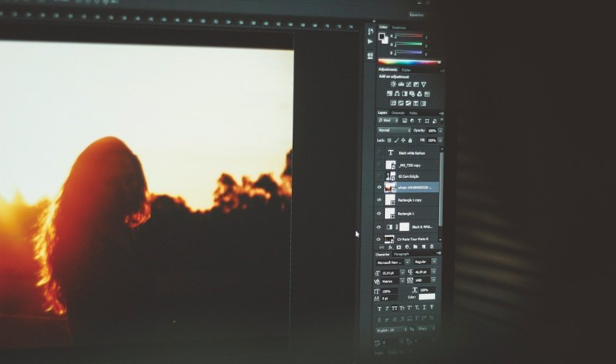Screen dimensions: 616x364
Task: Add a Selective Color adjustment
Action: tap(416, 103)
